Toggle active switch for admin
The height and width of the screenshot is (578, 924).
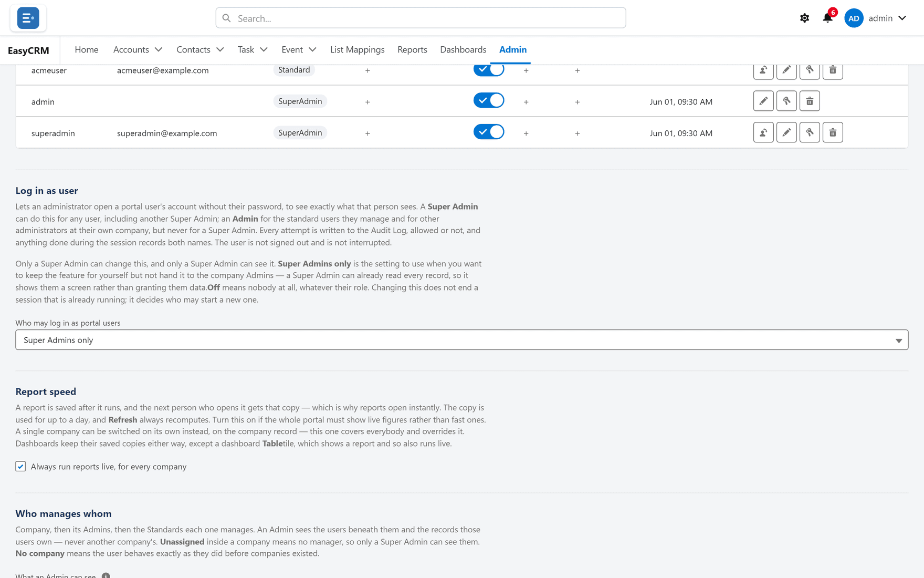(x=489, y=100)
